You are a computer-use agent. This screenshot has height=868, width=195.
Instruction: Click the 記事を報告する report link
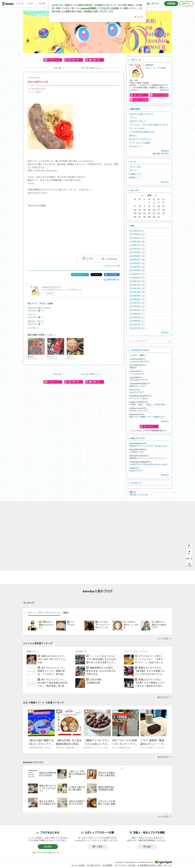coord(112,280)
